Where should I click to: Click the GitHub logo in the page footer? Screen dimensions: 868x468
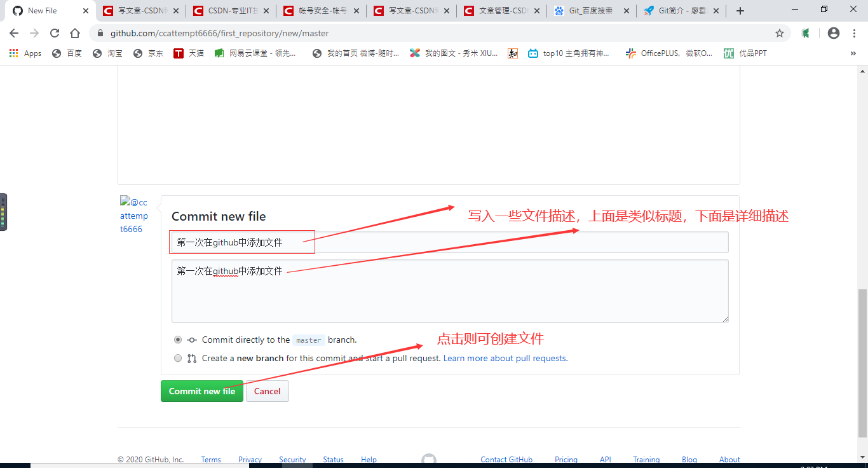pyautogui.click(x=429, y=457)
